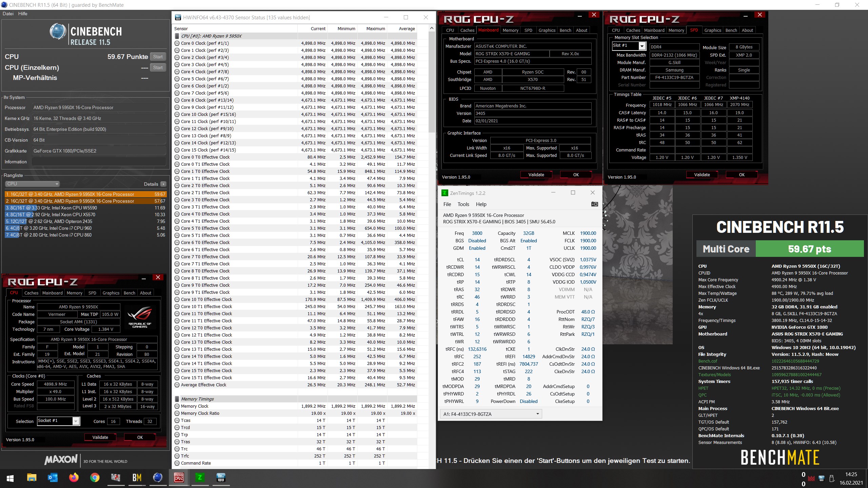Screen dimensions: 868x488
Task: Open CPU ranking category dropdown in Cinebench
Action: point(33,184)
